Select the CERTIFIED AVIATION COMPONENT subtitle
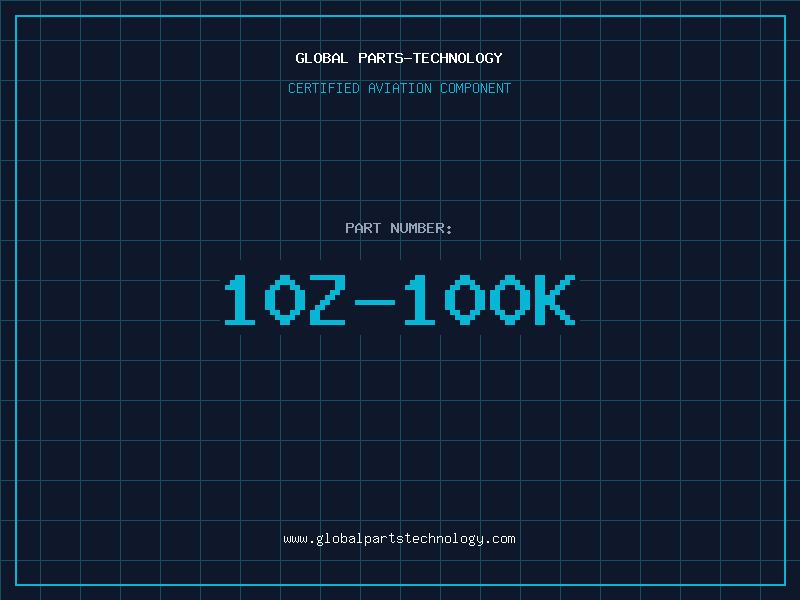Viewport: 800px width, 600px height. click(x=399, y=88)
